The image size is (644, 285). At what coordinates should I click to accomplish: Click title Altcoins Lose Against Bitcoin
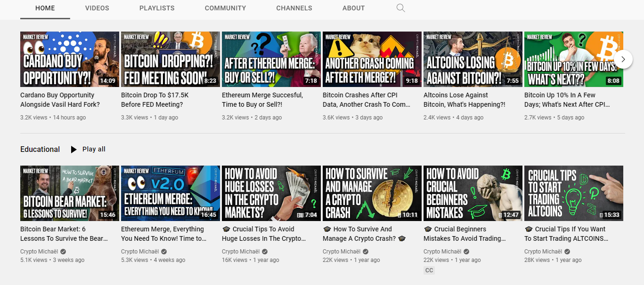(x=465, y=100)
